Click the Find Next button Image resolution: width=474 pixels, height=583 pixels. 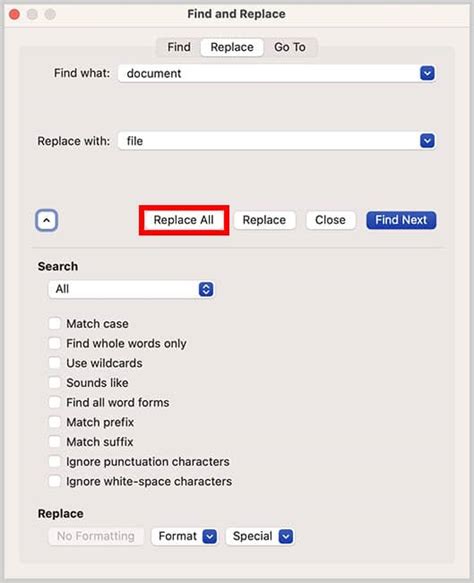click(x=401, y=220)
